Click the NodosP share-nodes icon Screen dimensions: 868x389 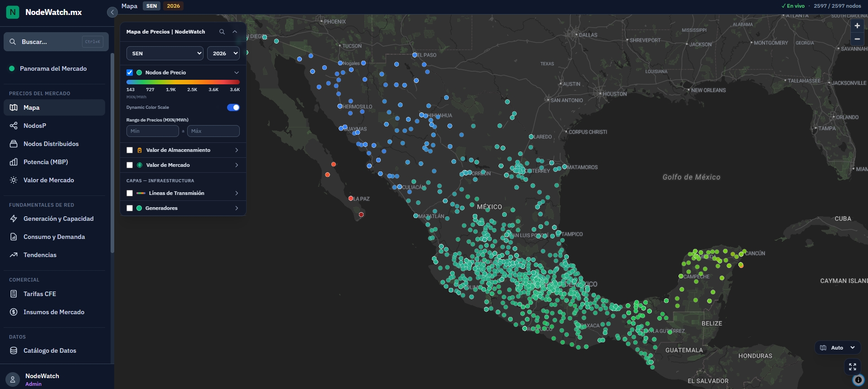(14, 126)
